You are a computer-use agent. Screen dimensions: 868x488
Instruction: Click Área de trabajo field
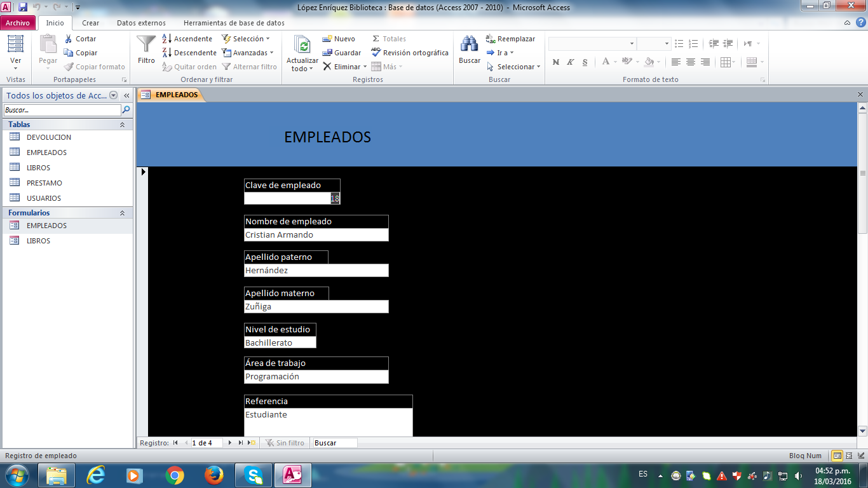click(316, 377)
